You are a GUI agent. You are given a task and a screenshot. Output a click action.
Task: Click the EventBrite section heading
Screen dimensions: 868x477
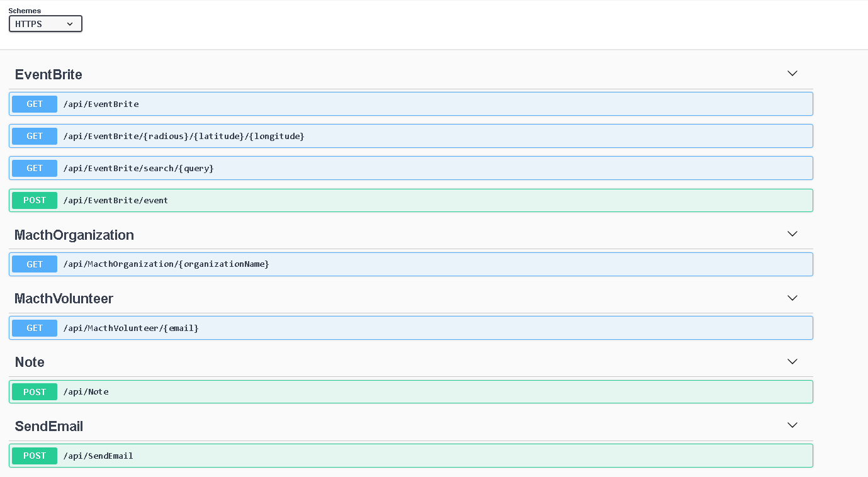[x=48, y=74]
